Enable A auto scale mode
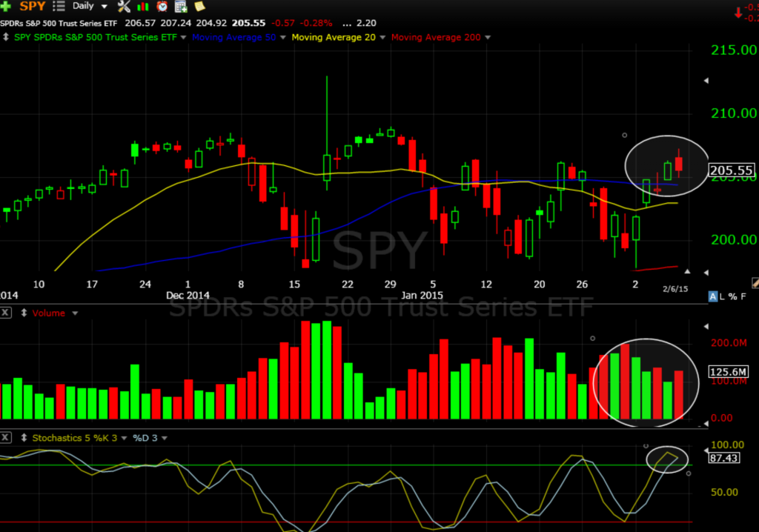The width and height of the screenshot is (759, 532). (712, 296)
